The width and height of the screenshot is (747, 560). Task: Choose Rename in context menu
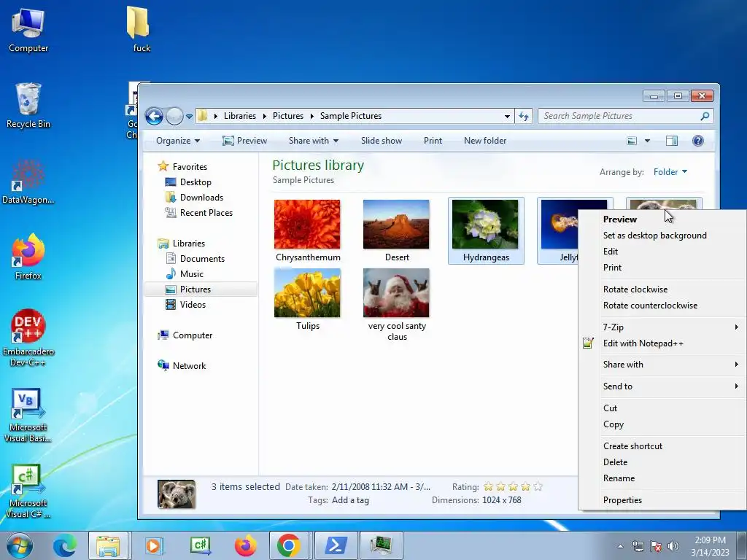pyautogui.click(x=619, y=478)
